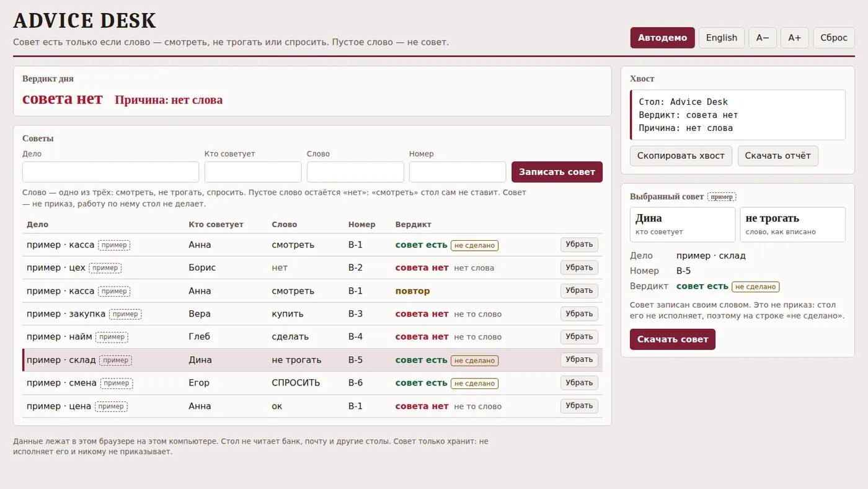868x489 pixels.
Task: Remove the пример · смена row with Убрать
Action: (x=579, y=383)
